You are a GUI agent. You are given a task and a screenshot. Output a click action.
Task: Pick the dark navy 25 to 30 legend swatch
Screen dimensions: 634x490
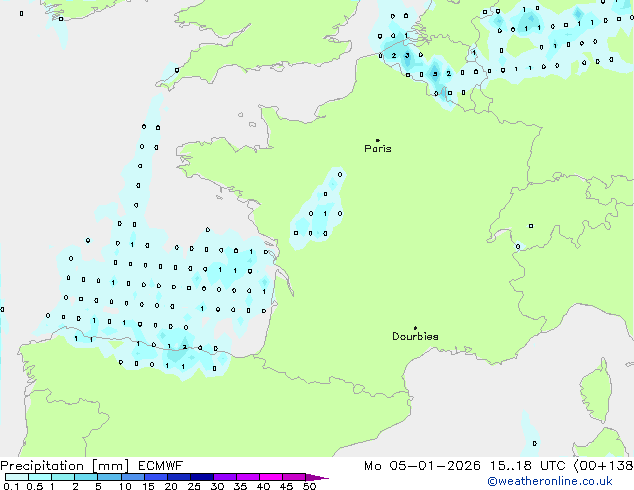pyautogui.click(x=202, y=477)
